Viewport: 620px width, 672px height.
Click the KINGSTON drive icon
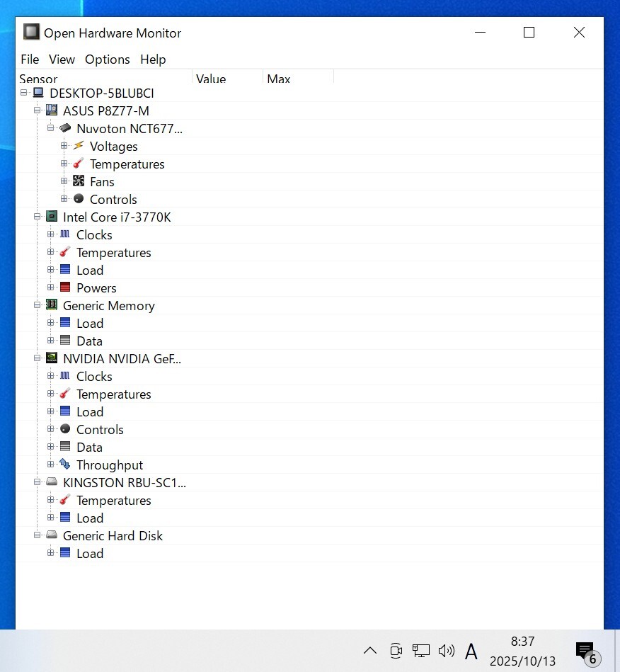tap(52, 482)
